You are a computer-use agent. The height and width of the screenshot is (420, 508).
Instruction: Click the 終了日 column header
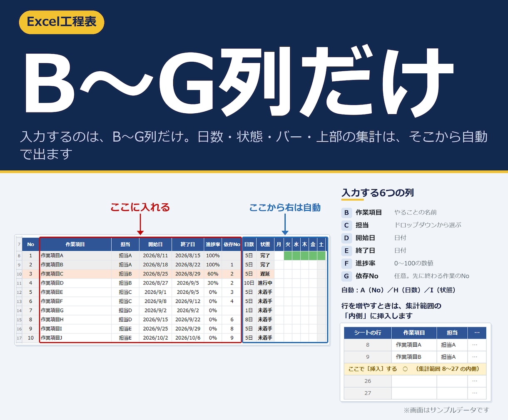(x=188, y=245)
